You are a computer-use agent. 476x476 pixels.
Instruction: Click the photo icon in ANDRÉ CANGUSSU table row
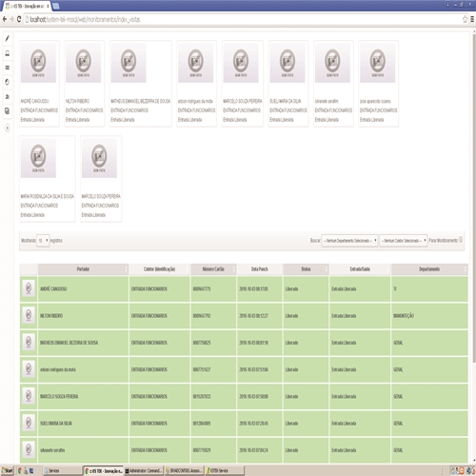pos(29,288)
